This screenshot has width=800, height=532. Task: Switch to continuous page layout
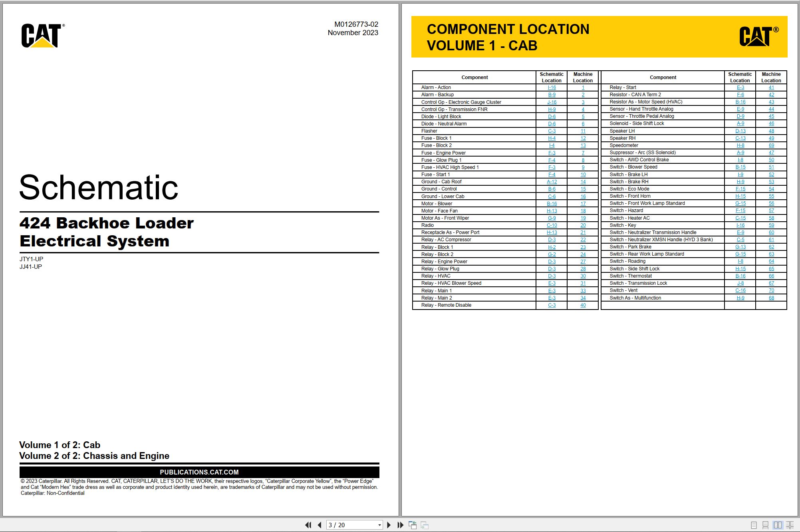[x=765, y=525]
